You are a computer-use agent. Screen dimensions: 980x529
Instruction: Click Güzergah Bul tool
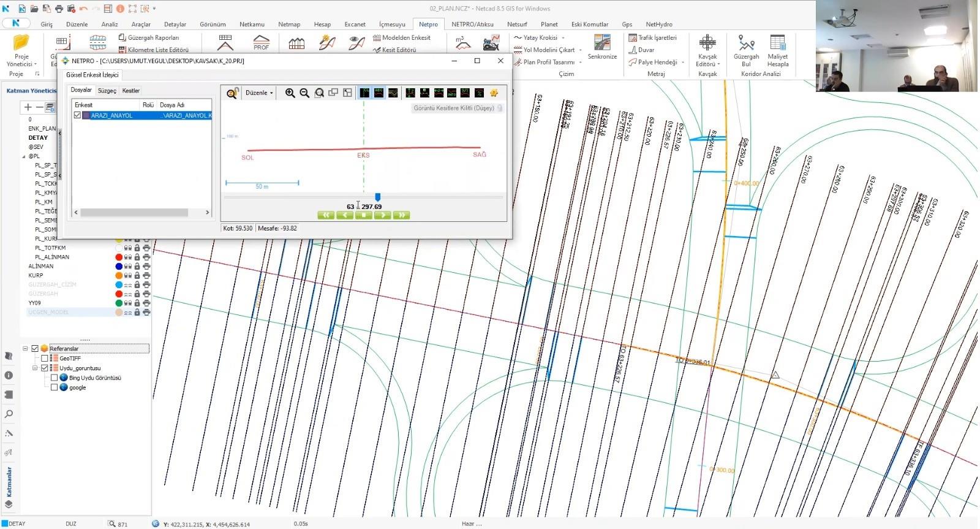pyautogui.click(x=746, y=50)
